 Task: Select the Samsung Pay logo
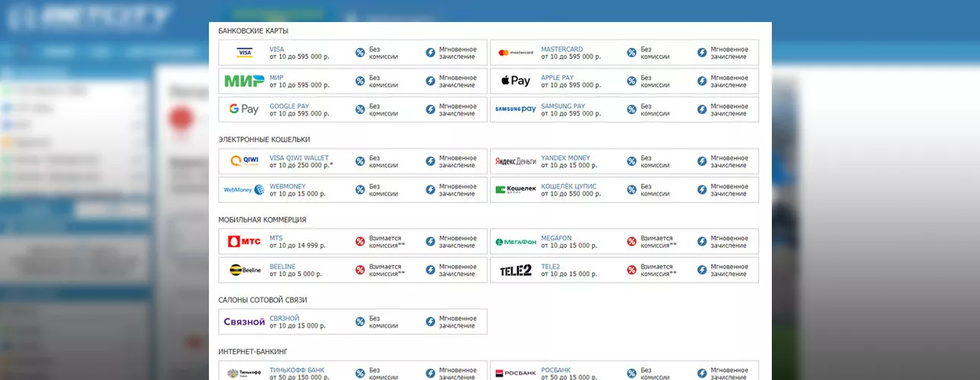click(x=516, y=109)
